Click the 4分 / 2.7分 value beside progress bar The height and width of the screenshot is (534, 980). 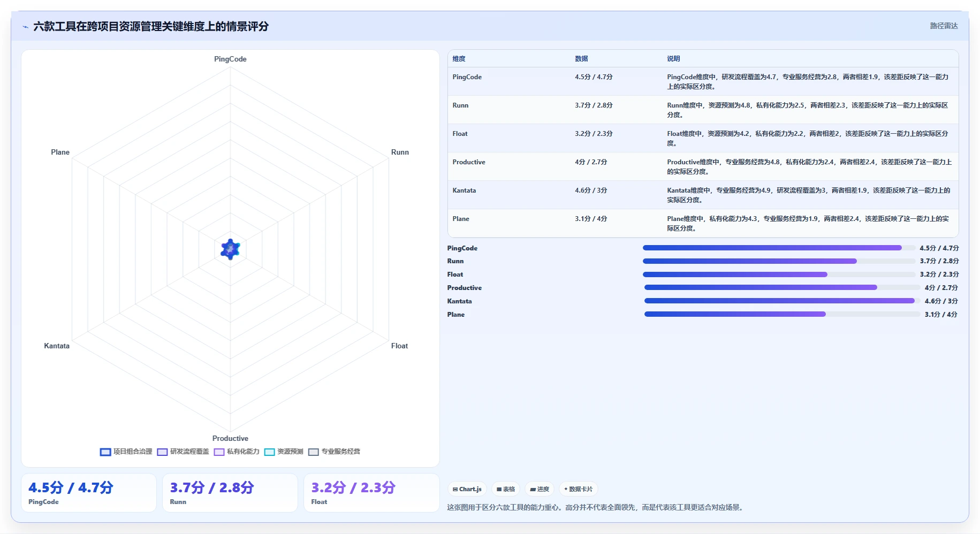[x=941, y=288]
